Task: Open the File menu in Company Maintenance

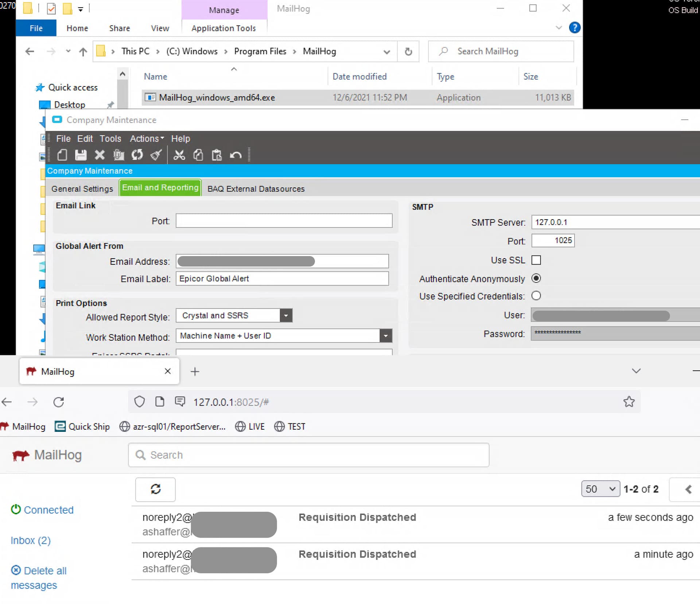Action: tap(63, 139)
